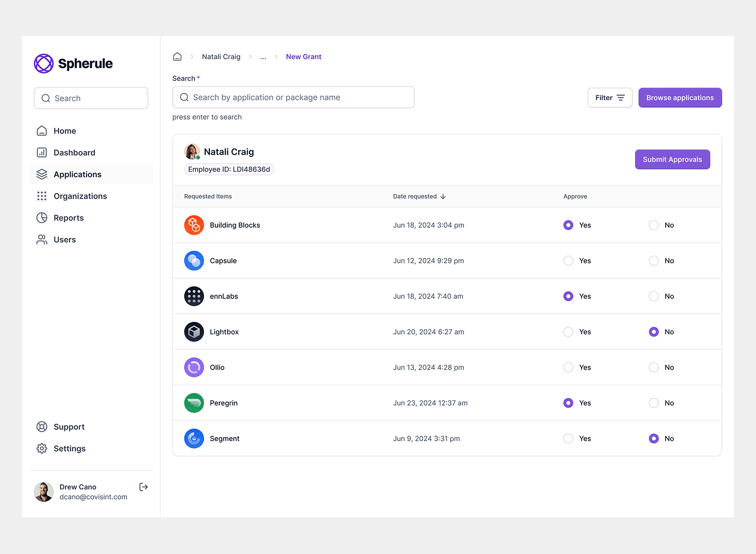
Task: Click the Natali Craig breadcrumb link
Action: (x=221, y=57)
